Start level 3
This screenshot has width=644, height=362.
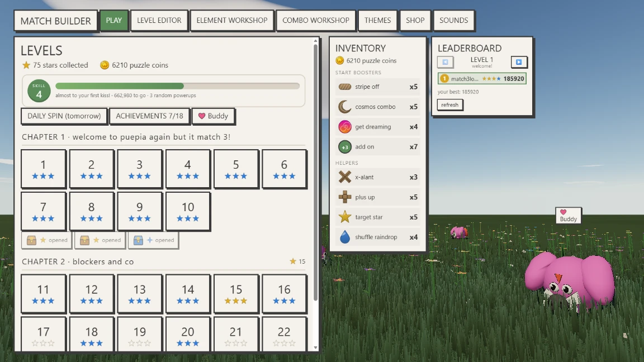140,169
